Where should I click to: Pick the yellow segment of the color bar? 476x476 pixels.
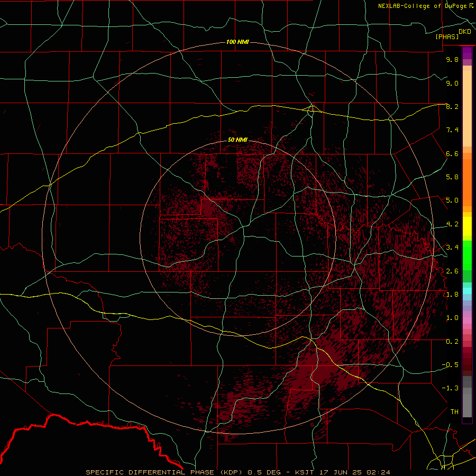click(x=467, y=226)
